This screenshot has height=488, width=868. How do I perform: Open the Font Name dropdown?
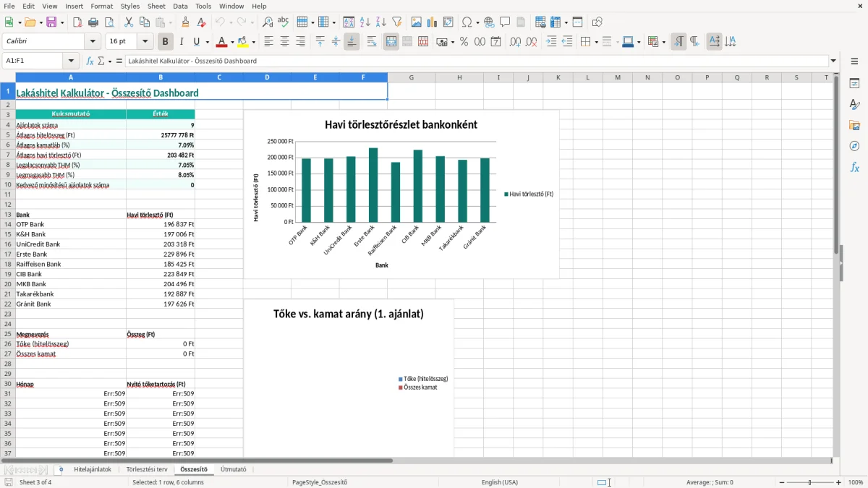point(93,42)
